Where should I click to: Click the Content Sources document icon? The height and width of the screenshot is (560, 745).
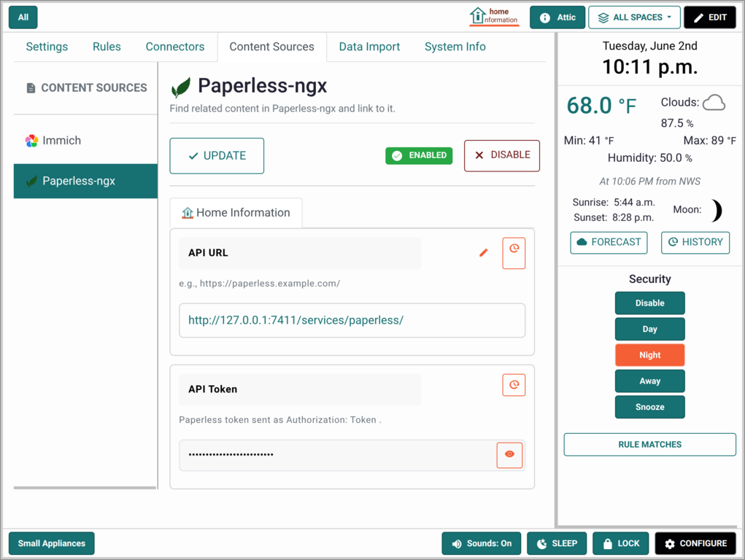31,88
